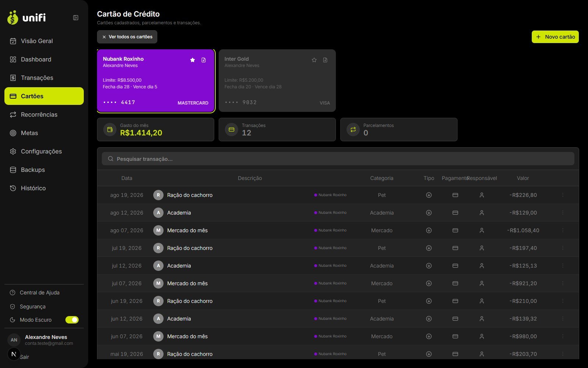Click the Novo cartão button

555,37
